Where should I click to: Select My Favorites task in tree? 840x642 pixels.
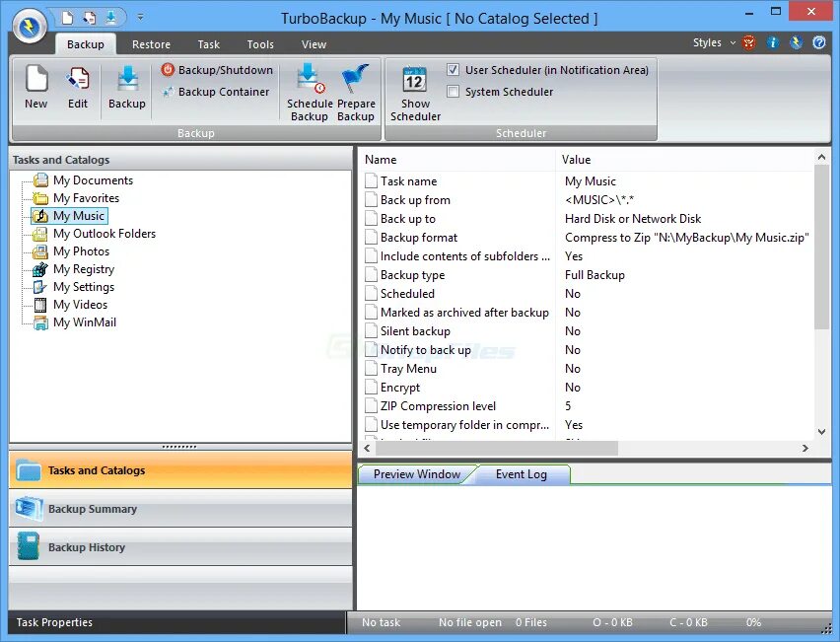point(86,198)
